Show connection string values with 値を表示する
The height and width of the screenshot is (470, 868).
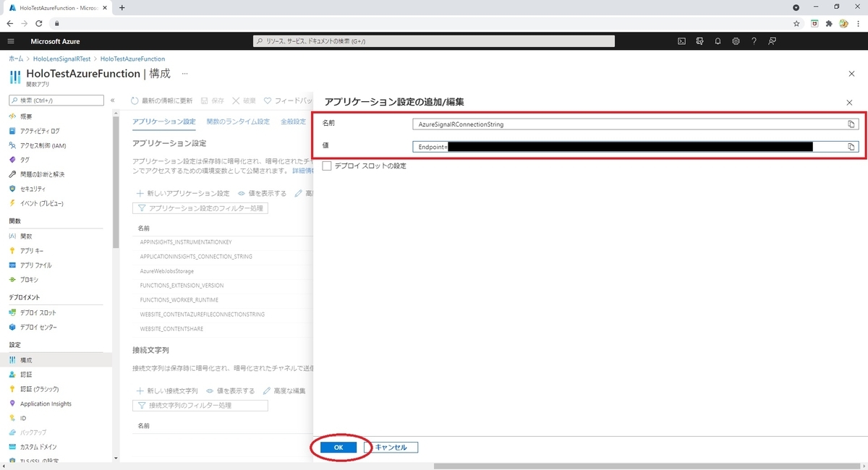point(231,390)
